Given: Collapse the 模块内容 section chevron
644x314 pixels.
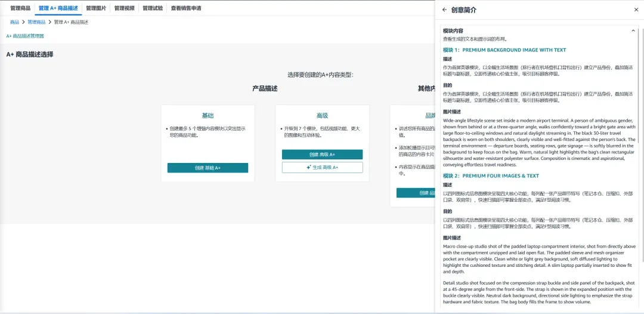Looking at the screenshot, I should pyautogui.click(x=633, y=31).
